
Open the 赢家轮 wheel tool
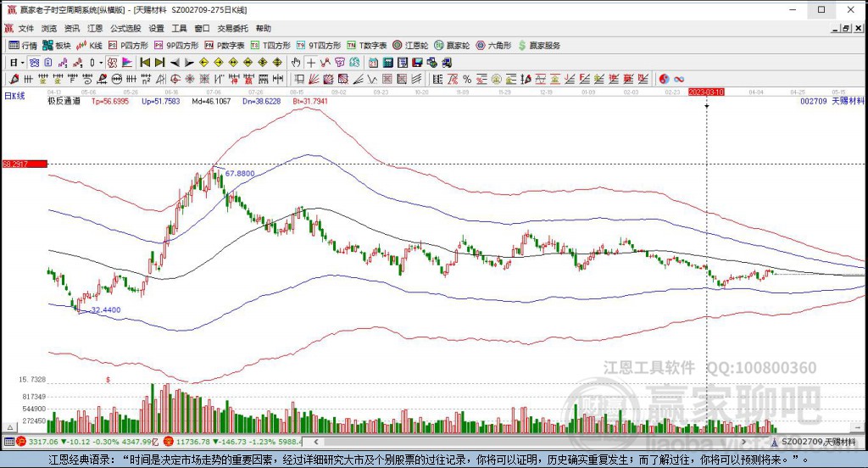pos(452,46)
